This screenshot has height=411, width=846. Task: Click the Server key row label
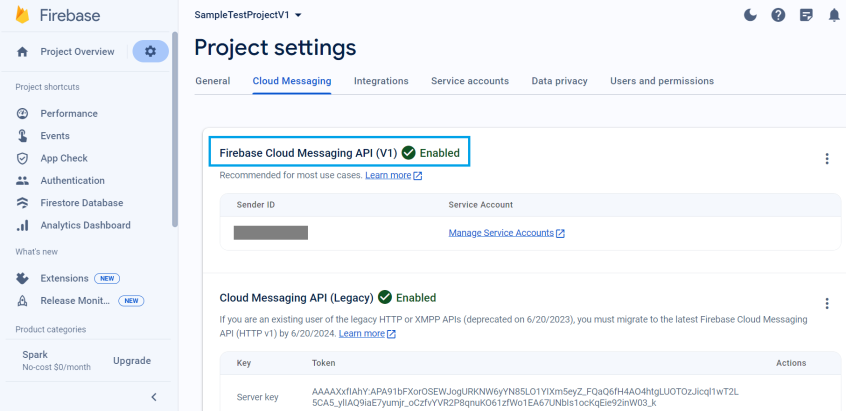click(257, 398)
